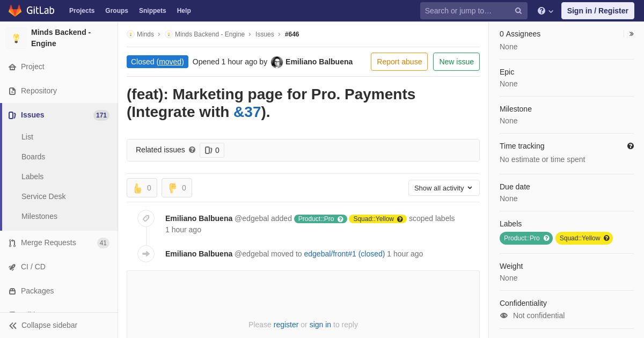Click Squad::Yellow label in activity note
This screenshot has width=644, height=338.
tap(374, 219)
